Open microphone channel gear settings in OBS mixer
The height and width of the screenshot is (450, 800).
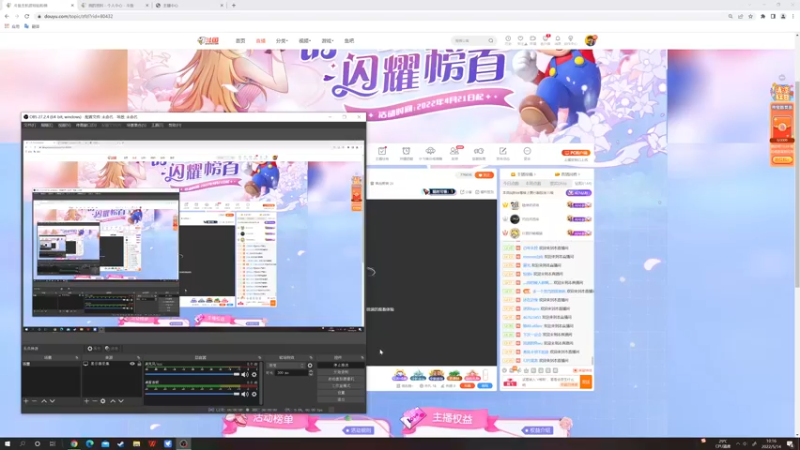point(254,374)
